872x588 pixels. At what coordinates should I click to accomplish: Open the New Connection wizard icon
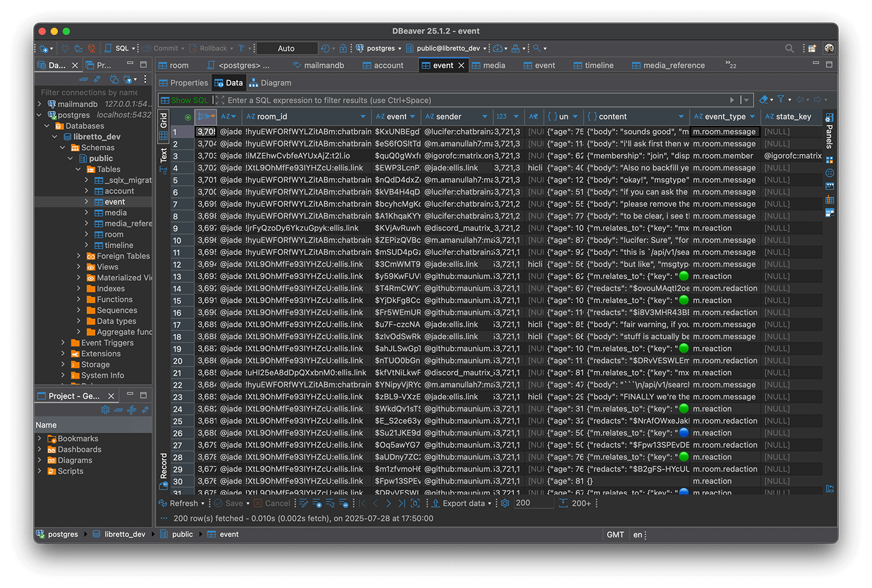(x=44, y=49)
